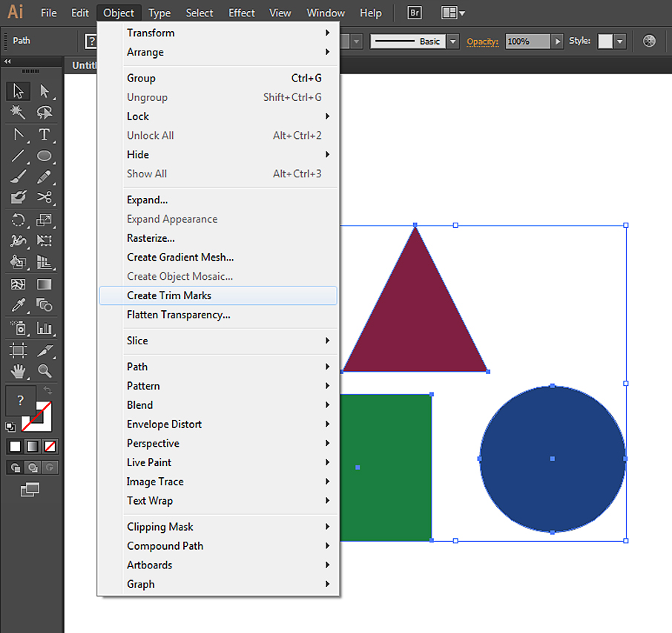This screenshot has width=672, height=633.
Task: Set paint to None in toolbox
Action: click(50, 447)
